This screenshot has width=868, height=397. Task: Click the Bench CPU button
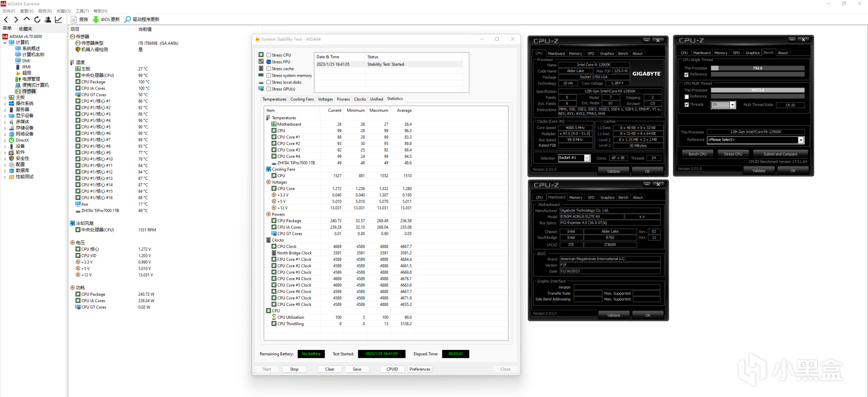697,154
